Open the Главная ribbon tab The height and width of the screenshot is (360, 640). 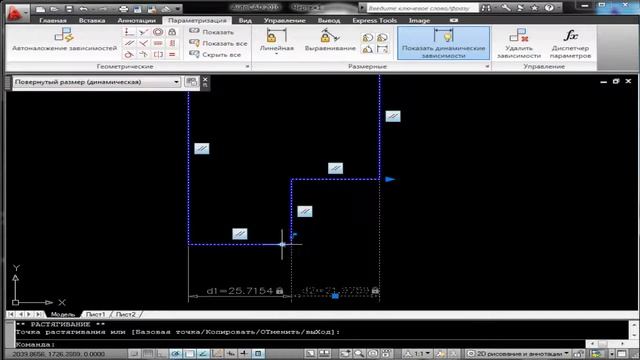tap(53, 20)
